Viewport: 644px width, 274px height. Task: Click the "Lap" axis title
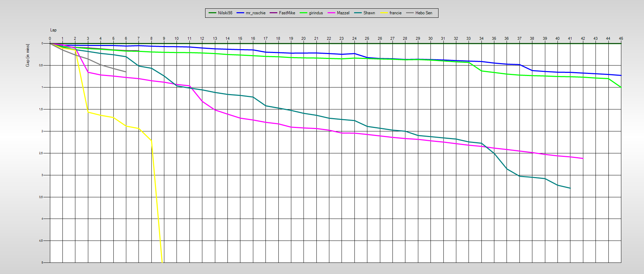click(53, 30)
